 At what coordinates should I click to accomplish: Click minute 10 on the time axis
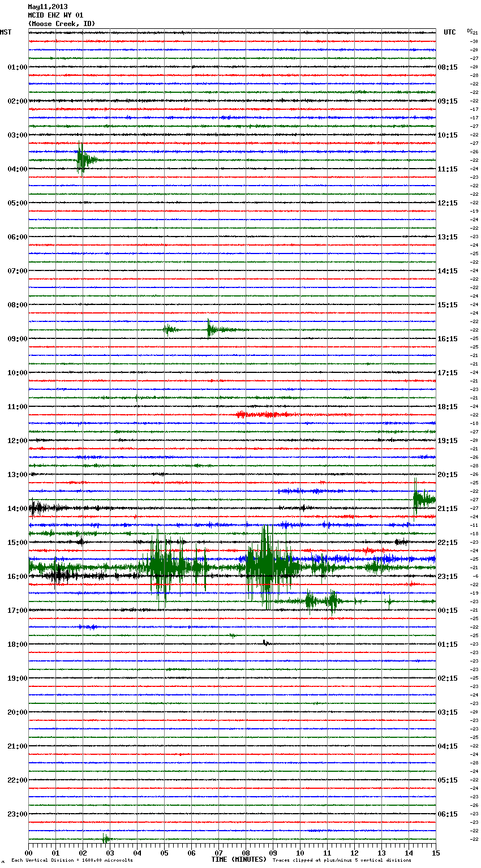pos(300,853)
